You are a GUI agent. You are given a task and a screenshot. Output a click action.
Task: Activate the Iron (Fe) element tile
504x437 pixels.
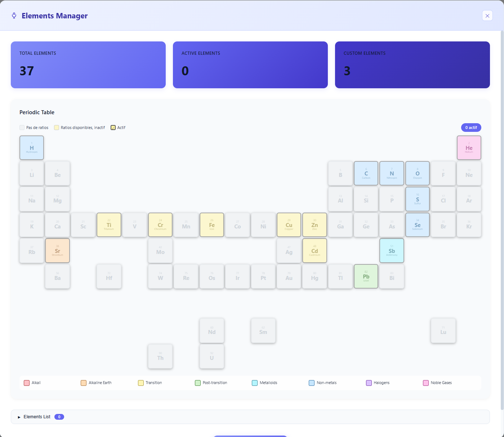211,225
